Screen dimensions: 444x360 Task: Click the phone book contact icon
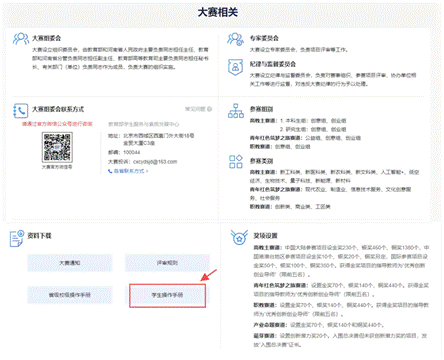click(20, 111)
